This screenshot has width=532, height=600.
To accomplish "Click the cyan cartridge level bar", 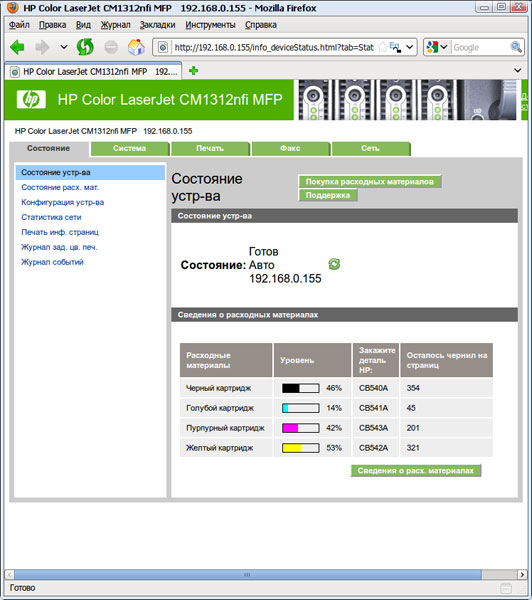I will point(301,408).
